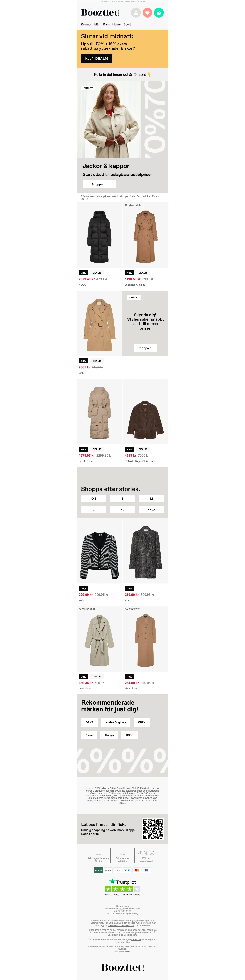This screenshot has height=980, width=245.
Task: Open the Facebook social icon
Action: pyautogui.click(x=146, y=852)
